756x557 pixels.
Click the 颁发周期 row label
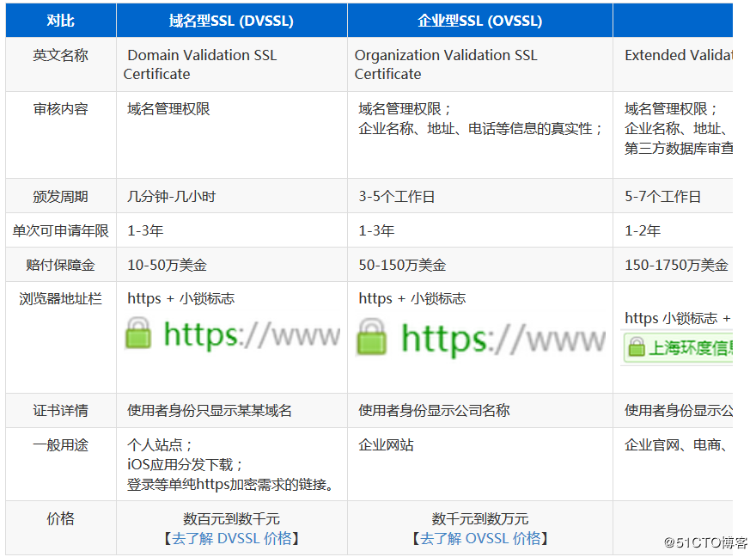(x=60, y=196)
